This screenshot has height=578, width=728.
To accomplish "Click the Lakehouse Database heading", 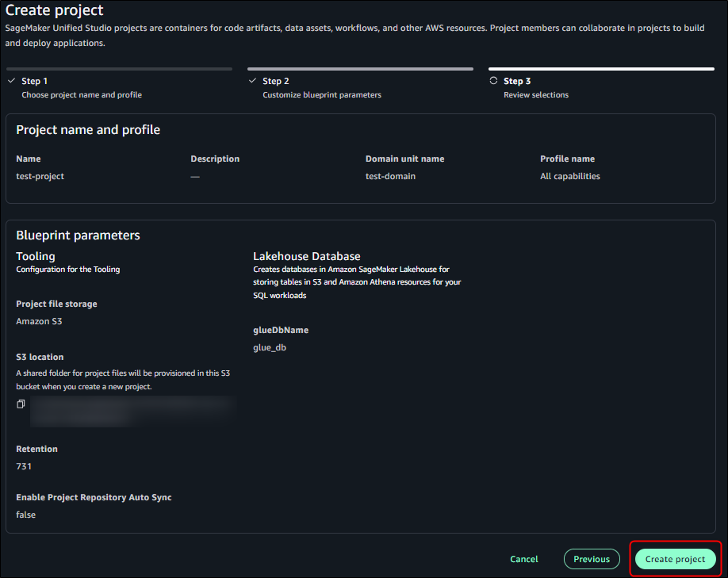I will 306,256.
